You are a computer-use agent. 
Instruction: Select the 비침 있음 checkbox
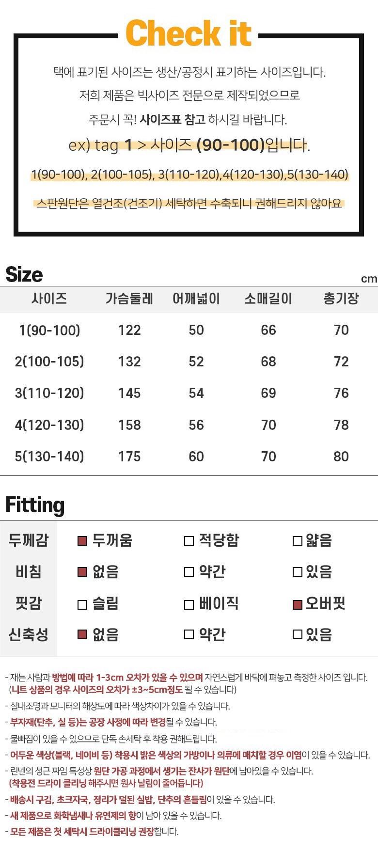[298, 572]
